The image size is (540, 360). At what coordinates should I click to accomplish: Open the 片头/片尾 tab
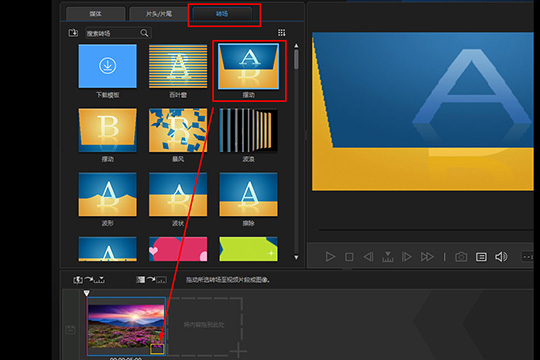159,14
